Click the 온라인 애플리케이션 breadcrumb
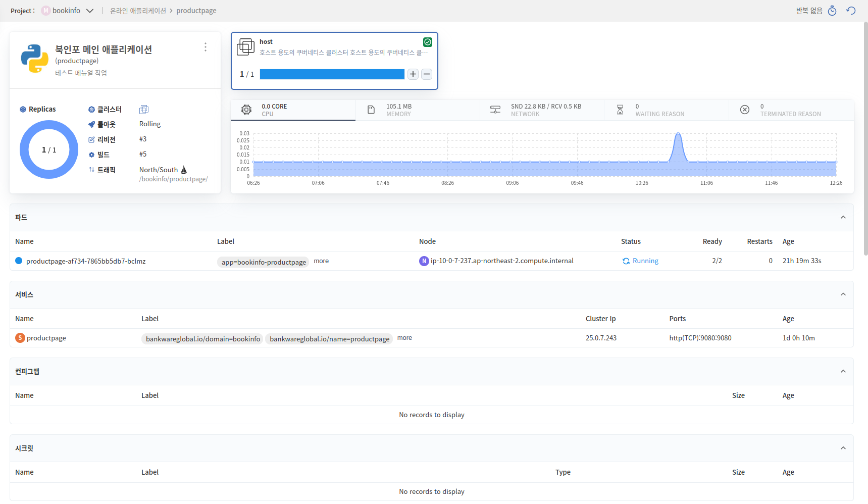 (x=138, y=11)
